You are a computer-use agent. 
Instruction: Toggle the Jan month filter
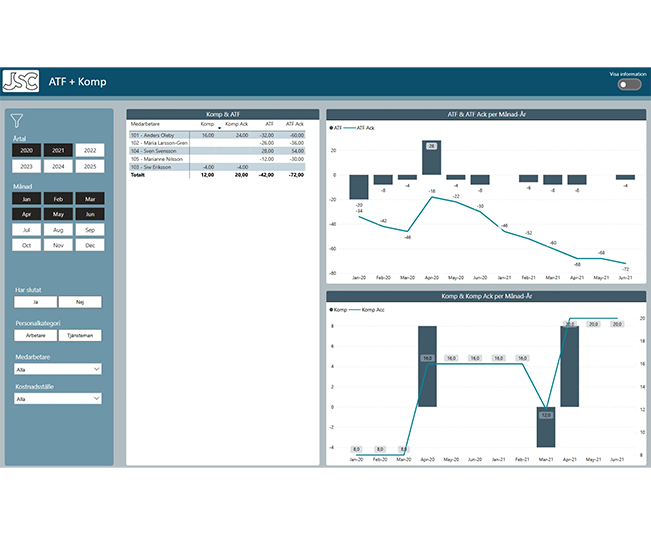pyautogui.click(x=26, y=199)
